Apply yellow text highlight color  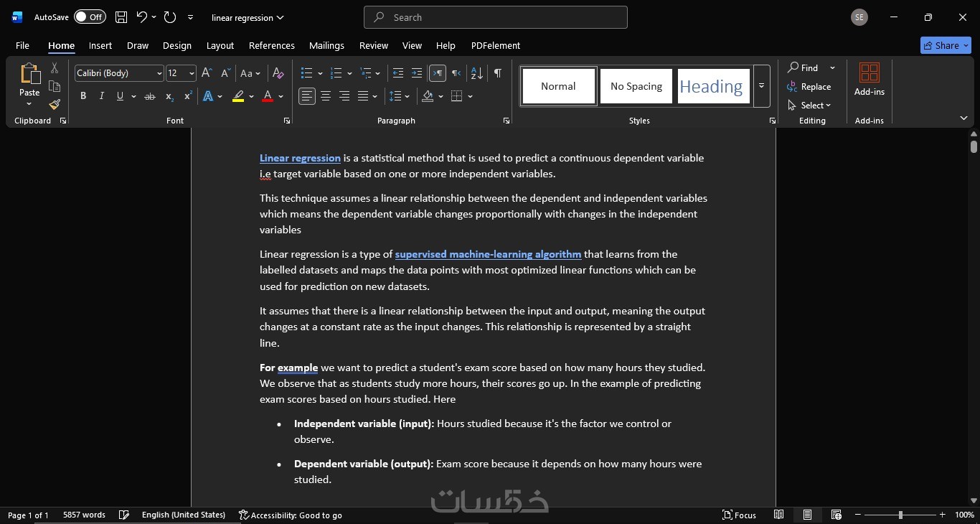coord(238,96)
